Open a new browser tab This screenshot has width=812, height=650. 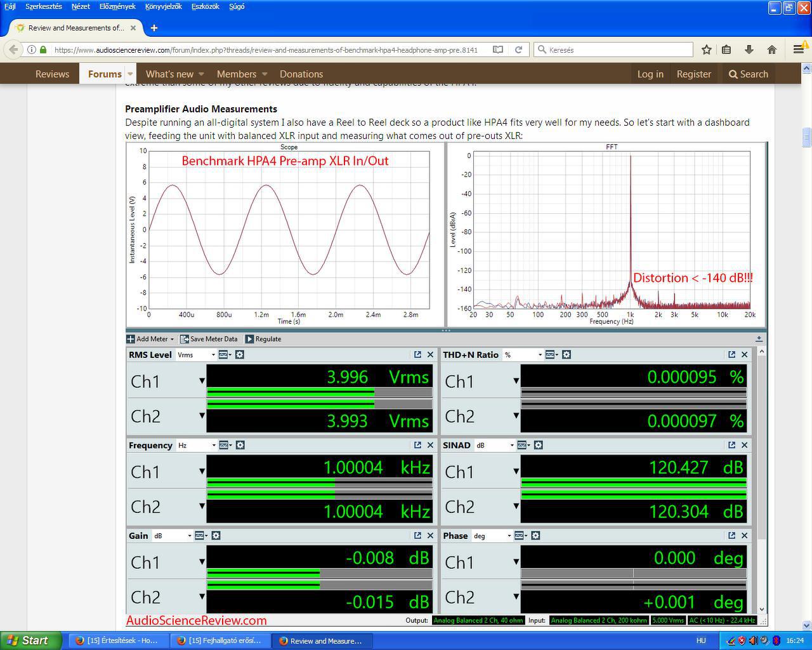[x=154, y=28]
